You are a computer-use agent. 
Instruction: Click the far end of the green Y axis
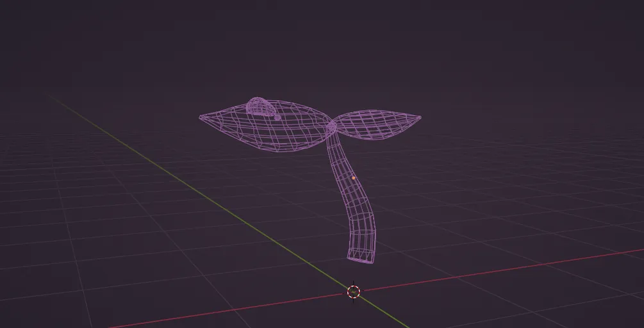[51, 97]
